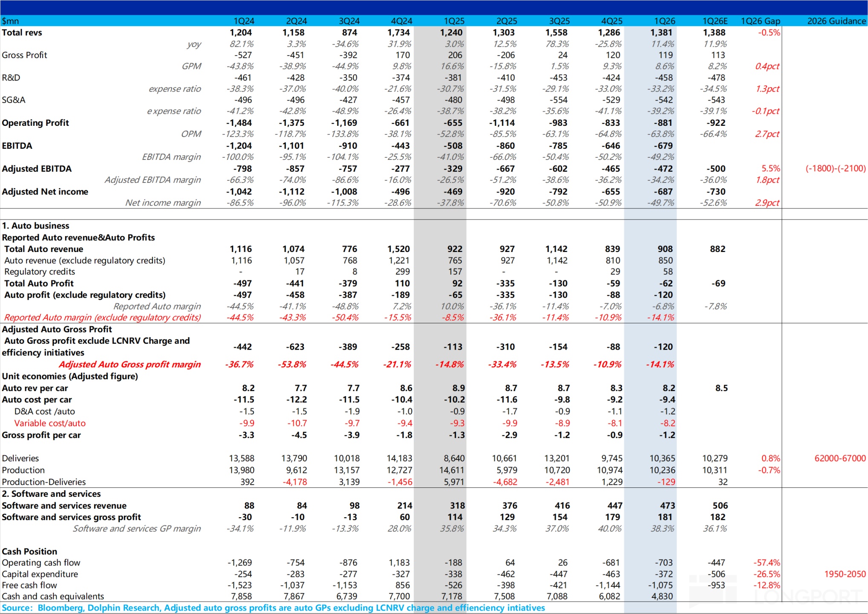Image resolution: width=868 pixels, height=614 pixels.
Task: Click the 2Q24 Adjusted Auto Gross margin -53.8%
Action: pyautogui.click(x=292, y=364)
